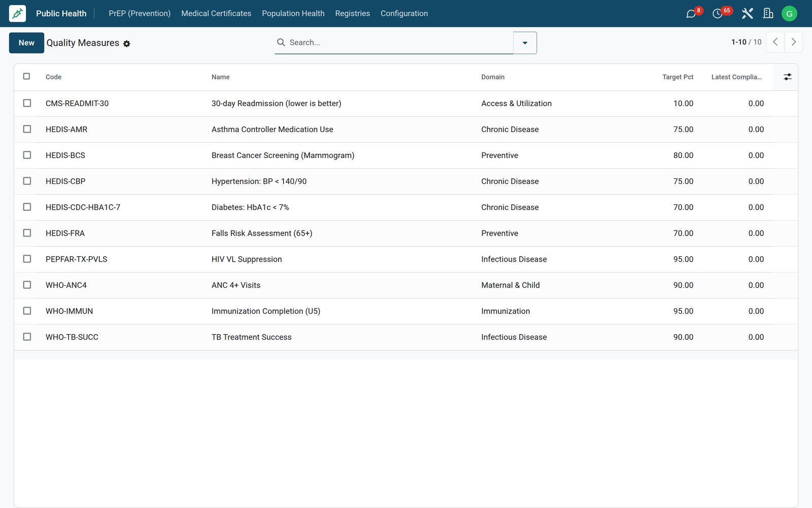The height and width of the screenshot is (508, 812).
Task: Sort by the Domain column header
Action: pyautogui.click(x=493, y=77)
